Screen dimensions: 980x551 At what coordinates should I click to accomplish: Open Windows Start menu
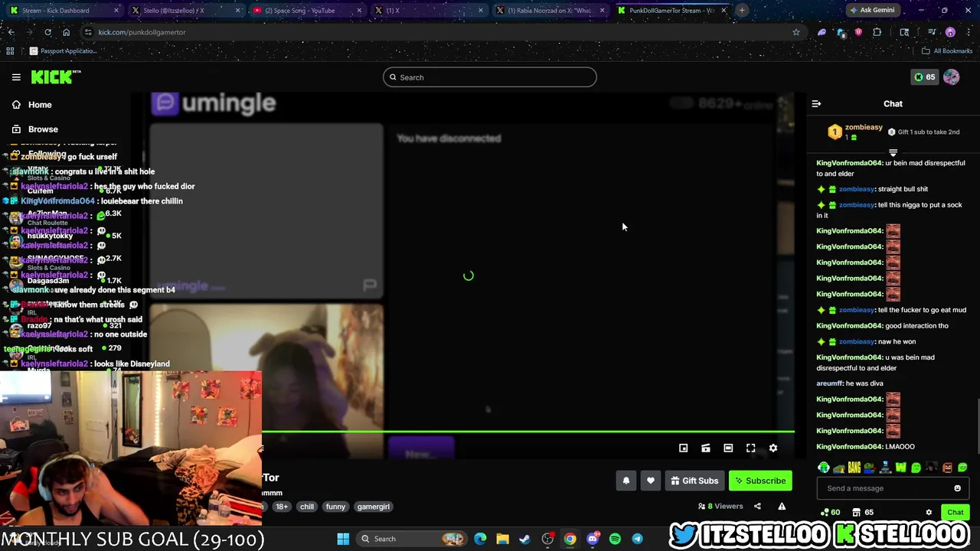point(343,539)
